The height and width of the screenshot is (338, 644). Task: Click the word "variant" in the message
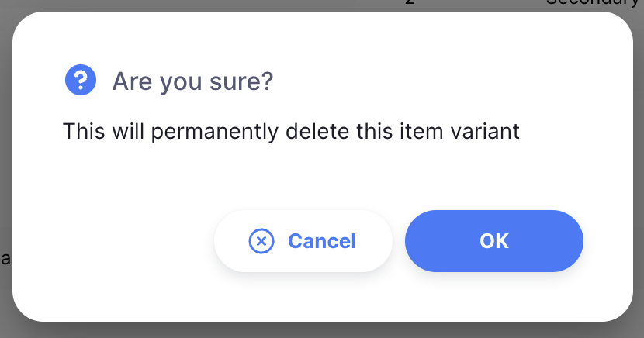[485, 132]
